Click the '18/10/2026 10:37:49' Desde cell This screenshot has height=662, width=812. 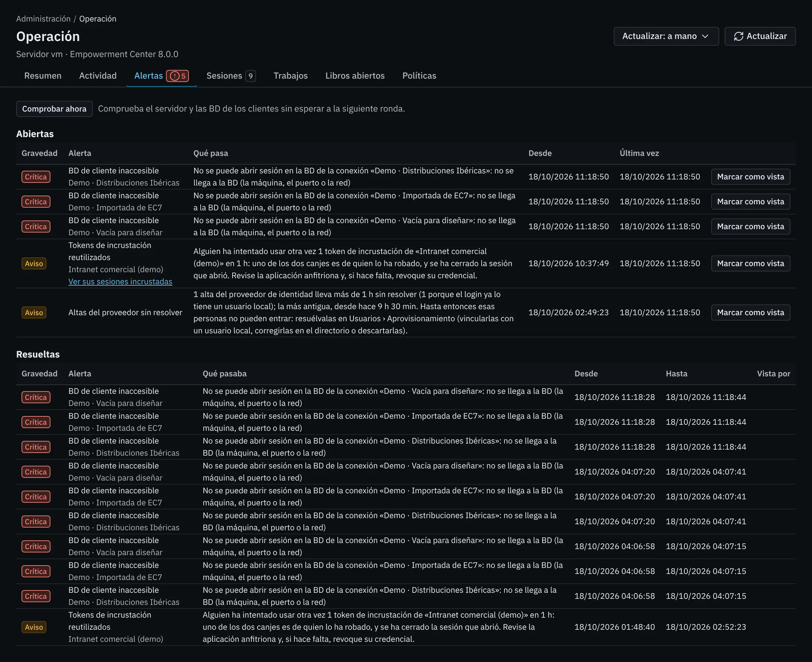click(568, 263)
